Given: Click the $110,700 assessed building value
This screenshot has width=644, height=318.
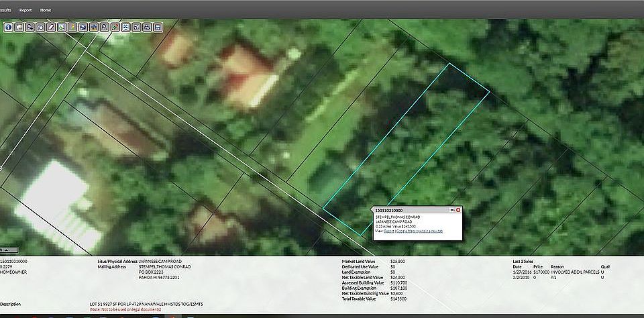Looking at the screenshot, I should 399,282.
